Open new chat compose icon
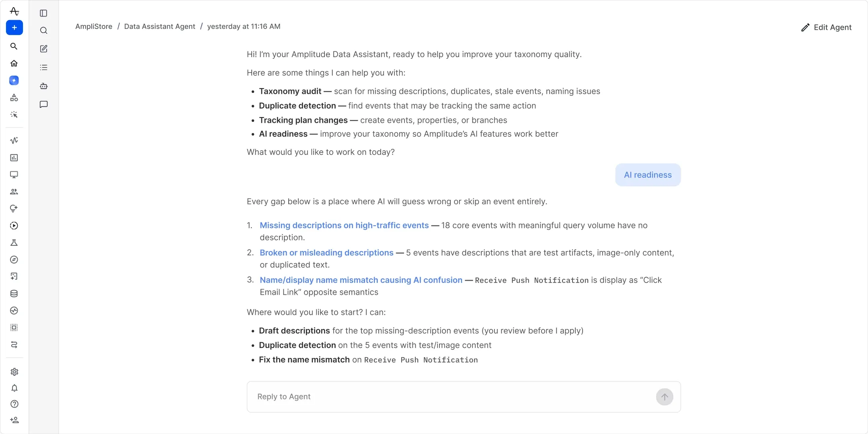This screenshot has width=868, height=434. (44, 49)
